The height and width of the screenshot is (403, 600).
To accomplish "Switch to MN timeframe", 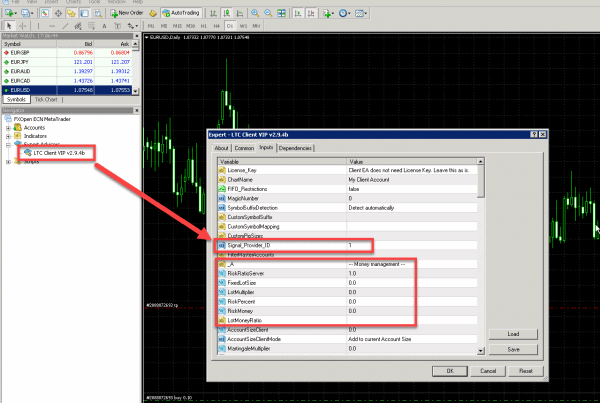I will tap(256, 26).
